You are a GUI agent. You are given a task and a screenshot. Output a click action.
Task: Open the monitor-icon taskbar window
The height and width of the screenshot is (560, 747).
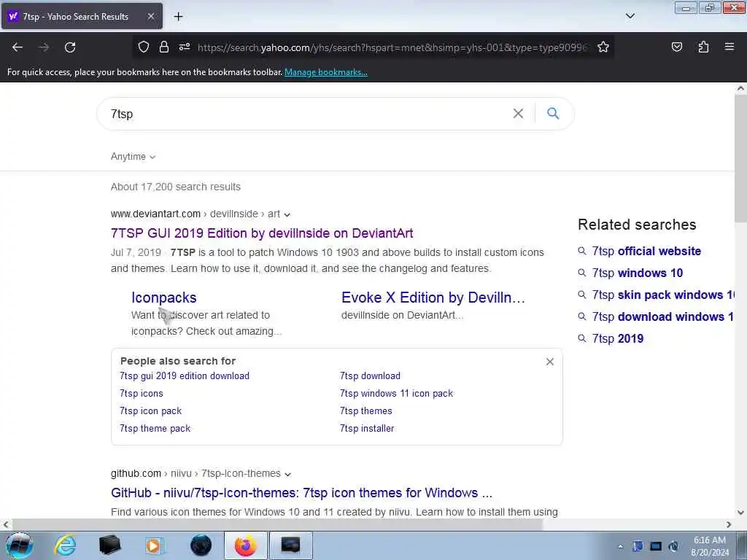click(x=290, y=545)
